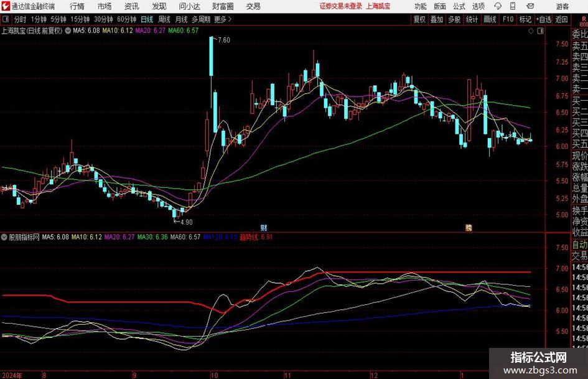
Task: Expand dropdown next to 上海凯宝 title
Action: click(x=68, y=30)
